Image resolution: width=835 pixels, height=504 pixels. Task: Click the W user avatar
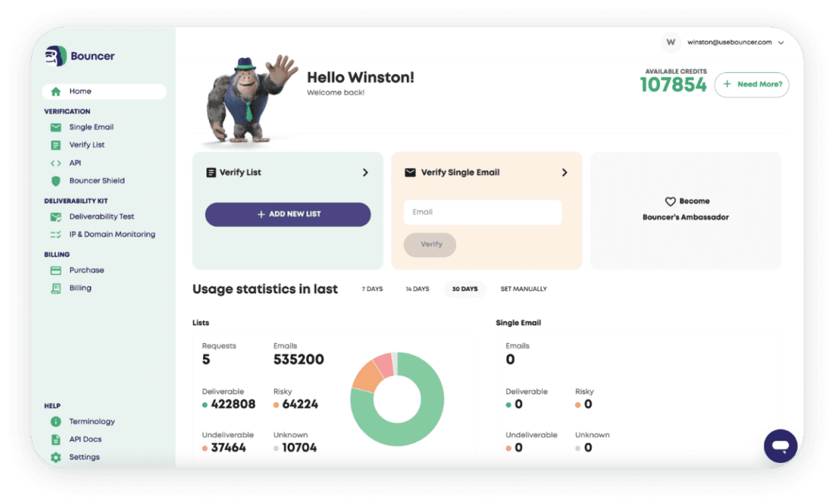[x=671, y=42]
